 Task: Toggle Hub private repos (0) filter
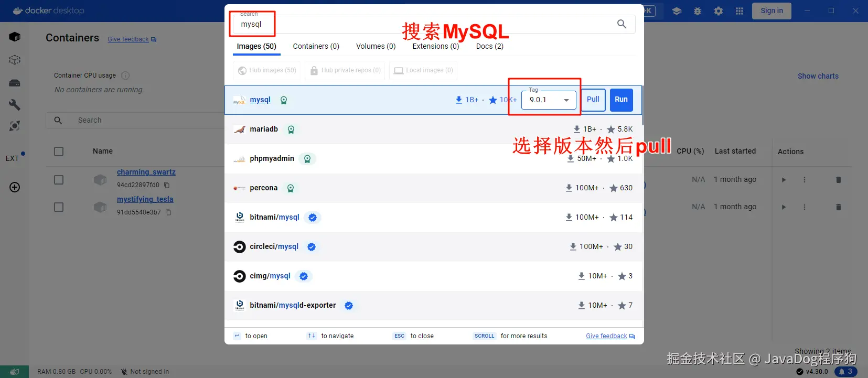345,70
